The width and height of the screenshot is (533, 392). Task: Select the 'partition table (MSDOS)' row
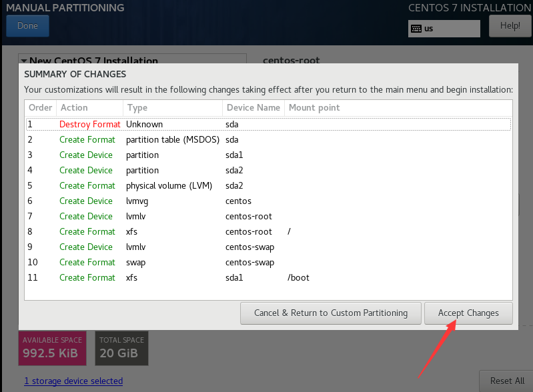pyautogui.click(x=269, y=139)
